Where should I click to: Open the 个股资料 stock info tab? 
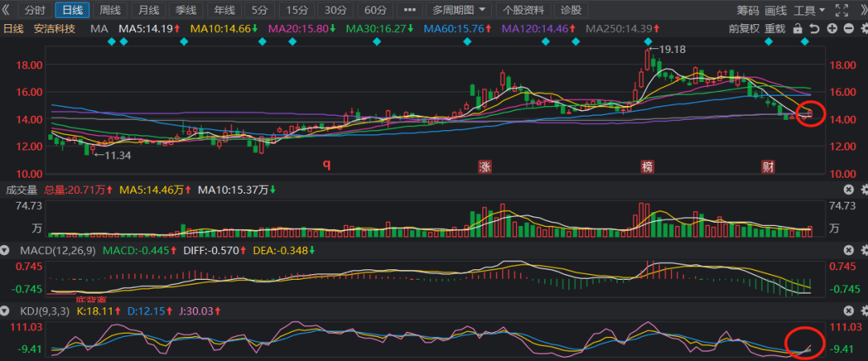click(x=523, y=10)
